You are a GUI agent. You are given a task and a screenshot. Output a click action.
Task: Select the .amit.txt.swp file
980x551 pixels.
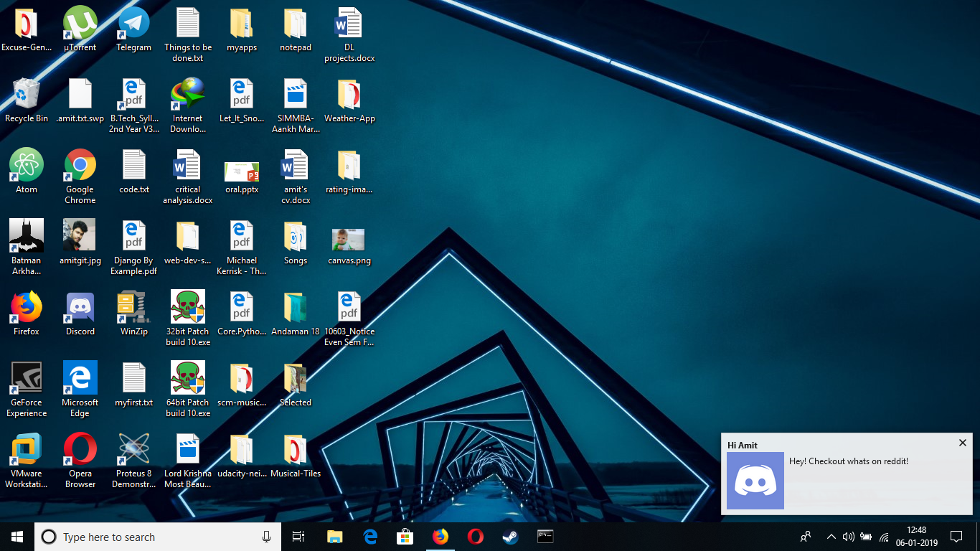tap(80, 100)
